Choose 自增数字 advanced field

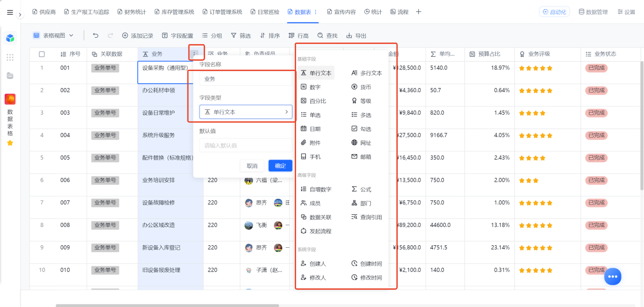(316, 189)
